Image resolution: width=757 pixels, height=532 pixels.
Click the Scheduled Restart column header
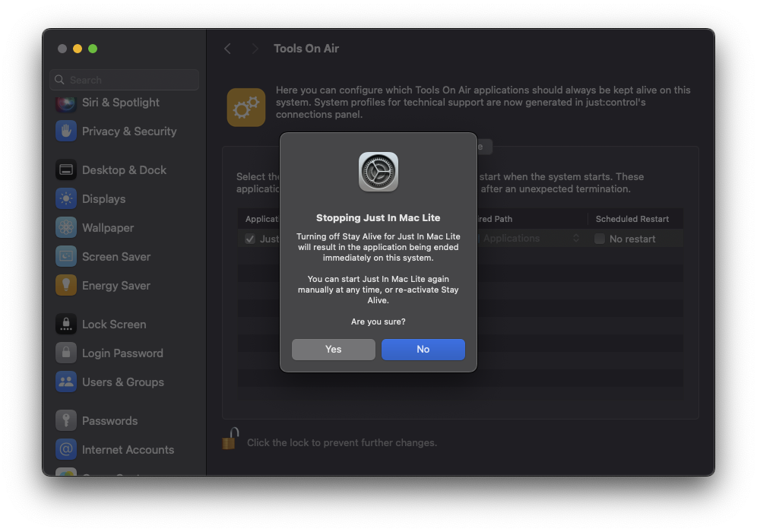[632, 219]
